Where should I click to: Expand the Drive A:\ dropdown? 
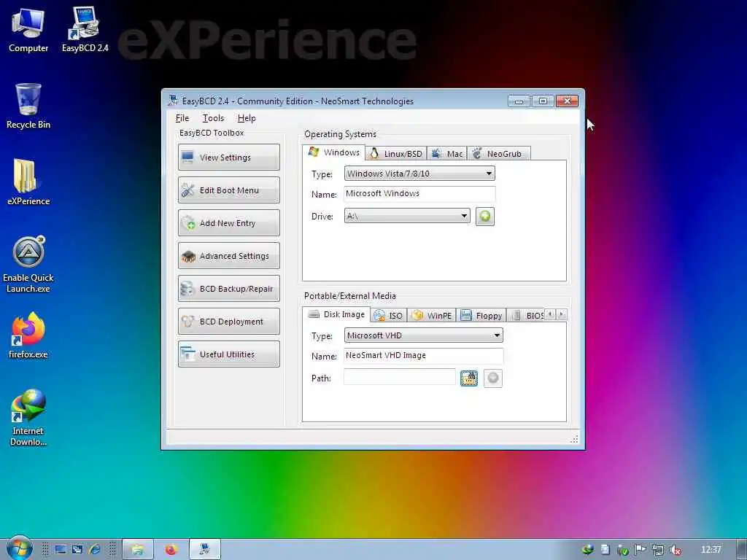pos(407,216)
